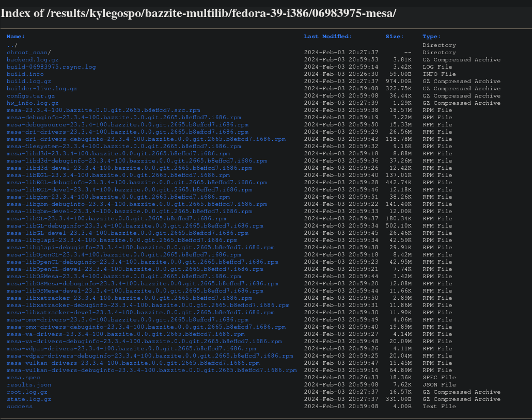The height and width of the screenshot is (420, 532).
Task: Download mesa-libOpenCL-23.3.4 rpm
Action: pos(124,255)
